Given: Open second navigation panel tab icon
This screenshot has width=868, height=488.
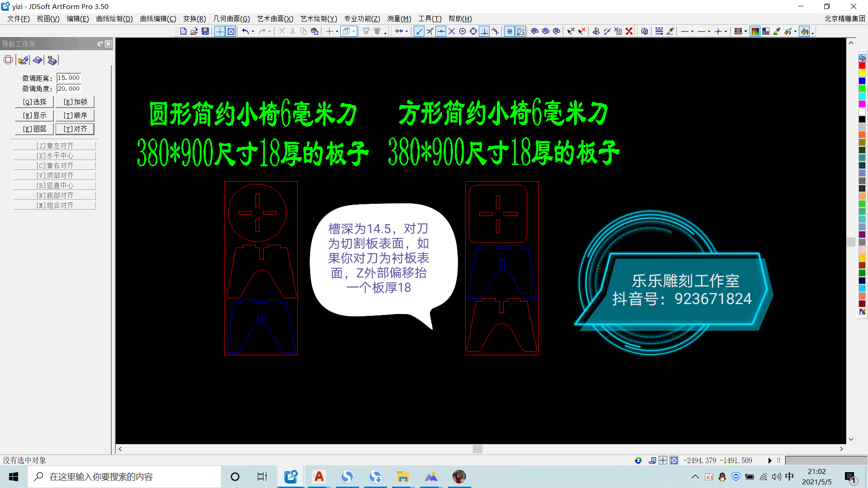Looking at the screenshot, I should click(x=23, y=60).
